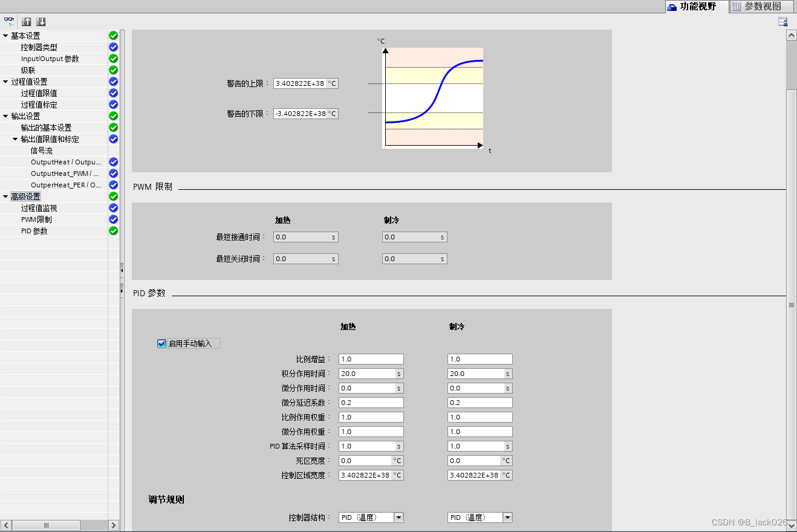Image resolution: width=797 pixels, height=532 pixels.
Task: Select Input/Output 参数 tree entry
Action: pos(50,59)
